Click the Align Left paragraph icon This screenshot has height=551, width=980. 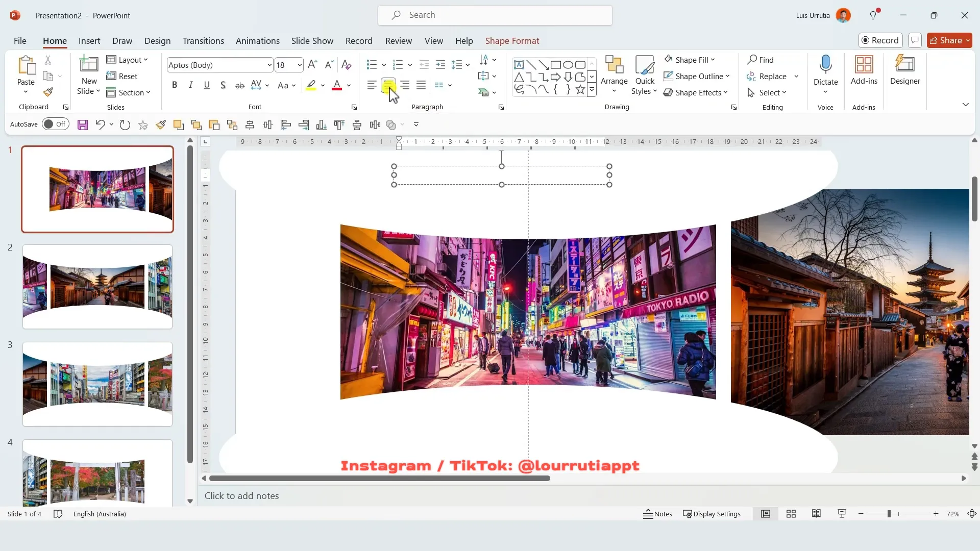(372, 85)
